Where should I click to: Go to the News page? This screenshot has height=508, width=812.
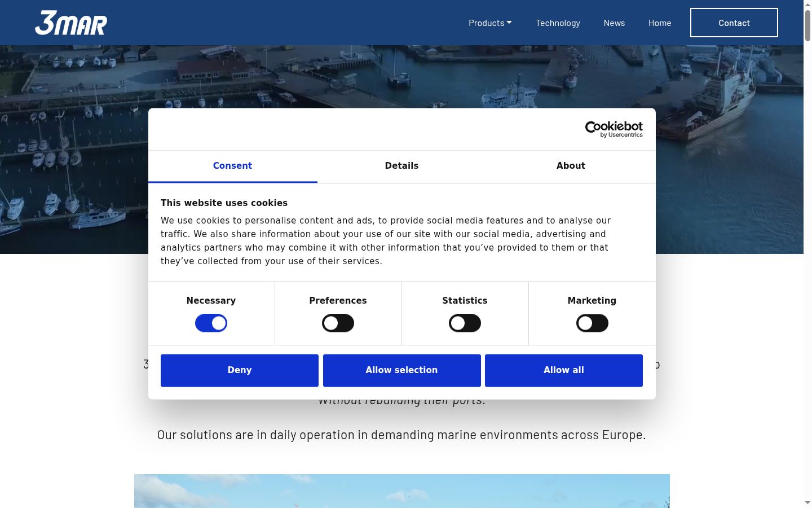[x=614, y=23]
